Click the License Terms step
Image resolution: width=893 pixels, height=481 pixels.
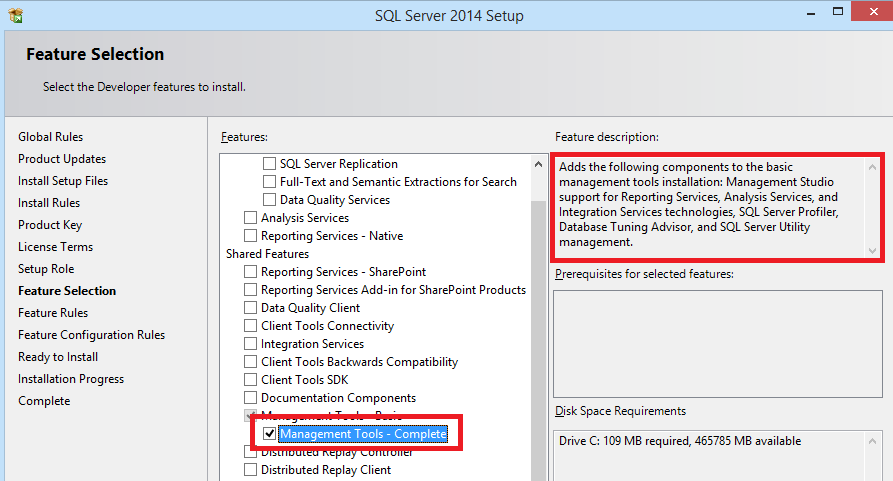pyautogui.click(x=55, y=247)
